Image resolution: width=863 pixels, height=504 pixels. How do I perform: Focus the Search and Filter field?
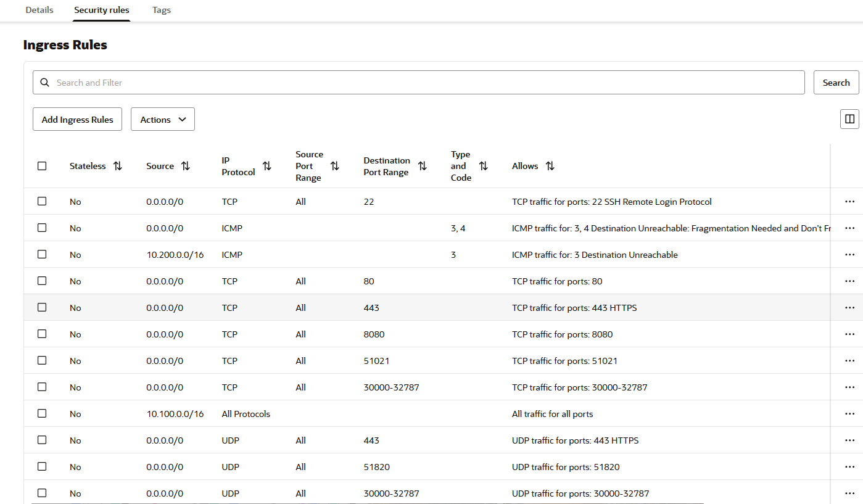(x=419, y=82)
